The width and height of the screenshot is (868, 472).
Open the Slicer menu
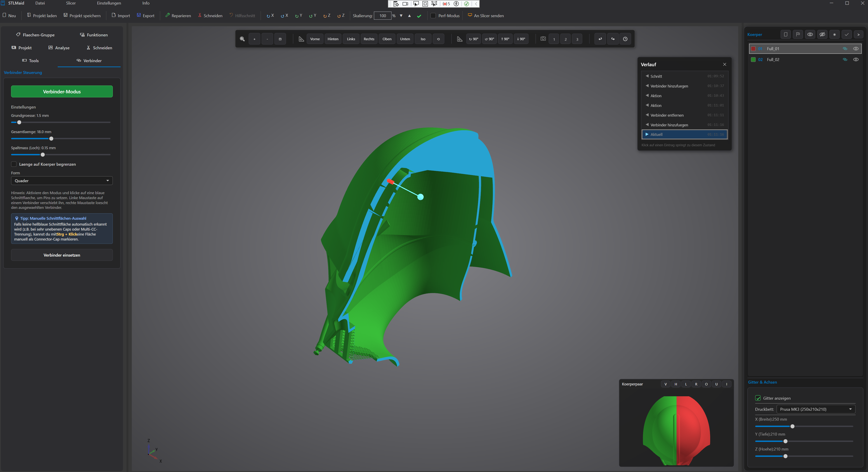pos(71,3)
